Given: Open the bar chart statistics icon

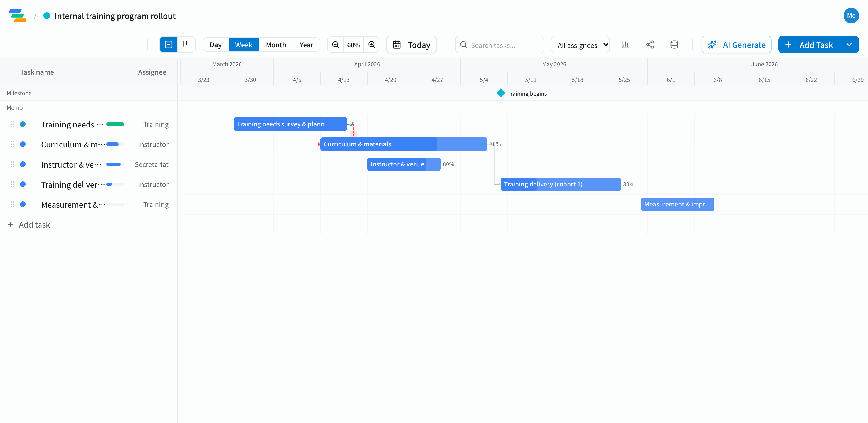Looking at the screenshot, I should tap(625, 45).
